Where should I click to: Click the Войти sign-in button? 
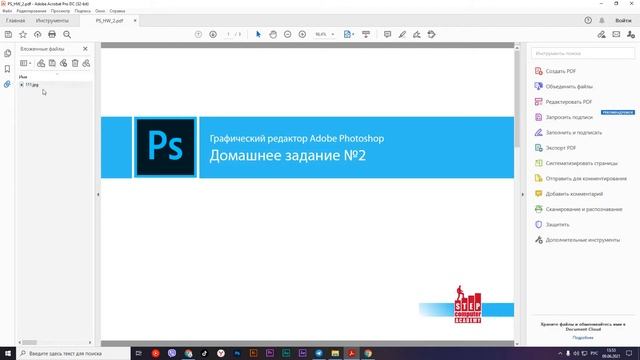pos(623,20)
